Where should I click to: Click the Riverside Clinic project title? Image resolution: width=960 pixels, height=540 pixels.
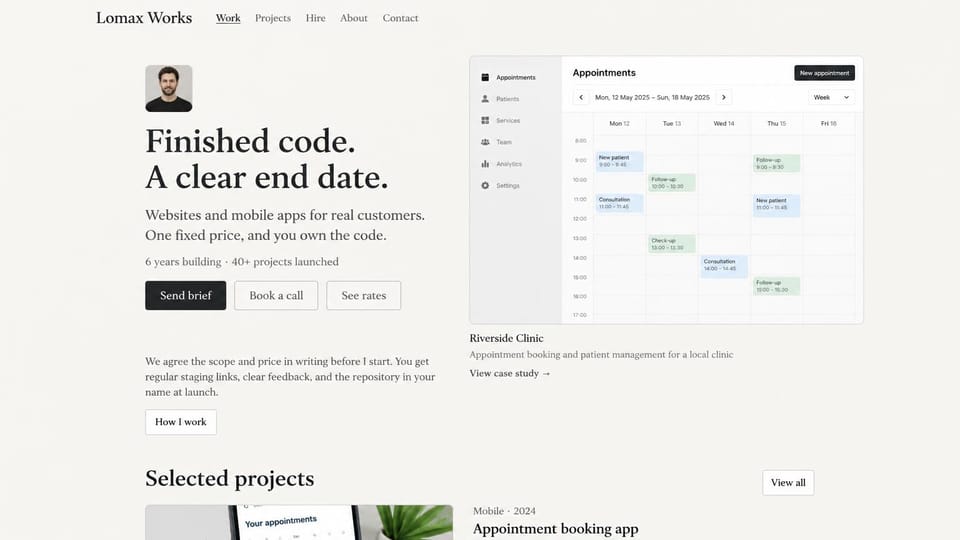[506, 338]
